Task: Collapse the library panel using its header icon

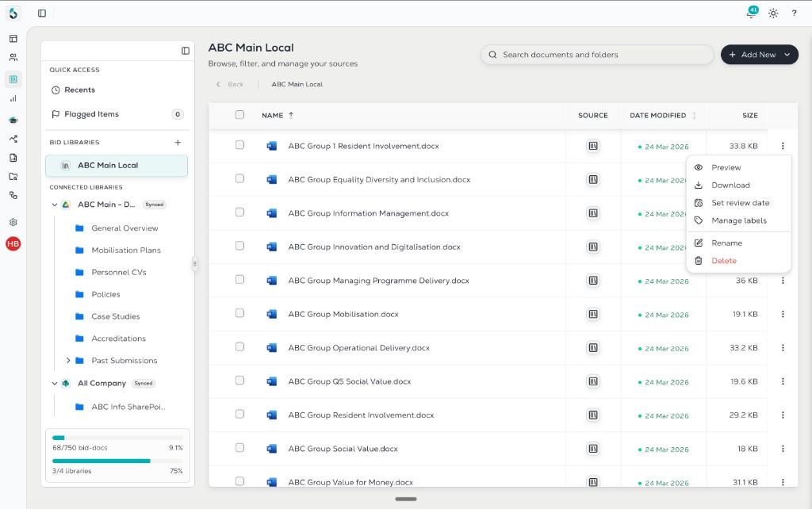Action: [186, 51]
